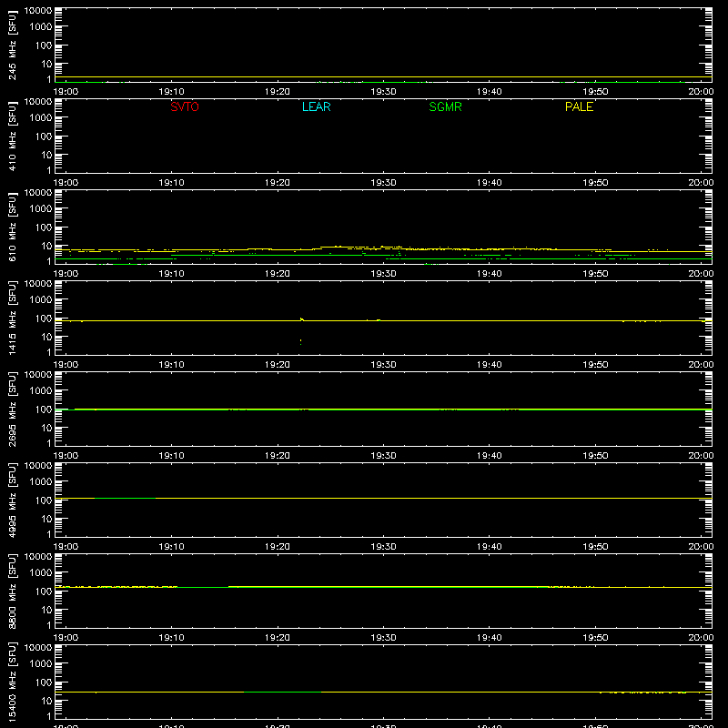Screen dimensions: 728x728
Task: Select the 10 tick label on the 15400 MHz plot
Action: pyautogui.click(x=46, y=701)
